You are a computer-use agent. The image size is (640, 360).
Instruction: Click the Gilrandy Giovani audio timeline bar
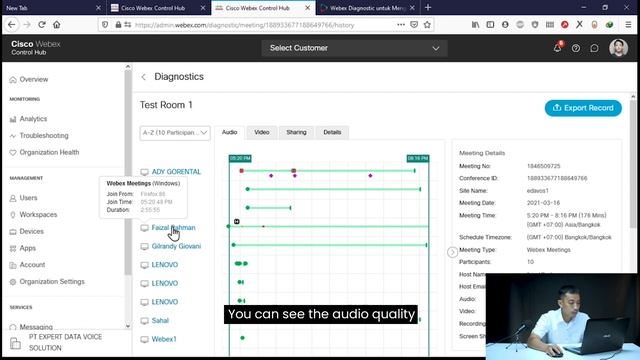pos(330,245)
